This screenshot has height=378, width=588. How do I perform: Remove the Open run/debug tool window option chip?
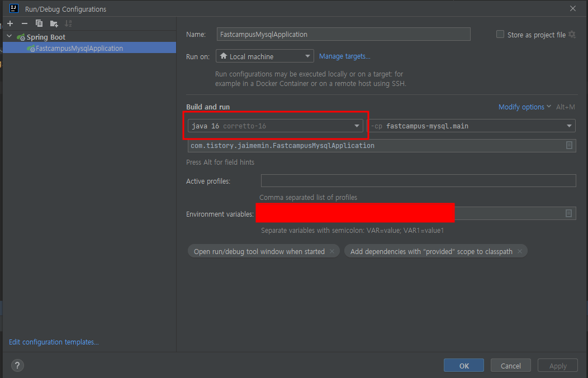[x=332, y=251]
